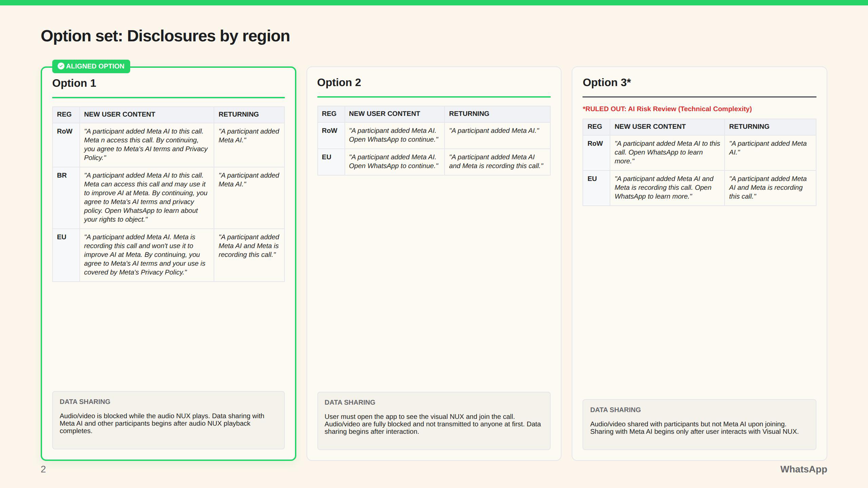The width and height of the screenshot is (868, 488).
Task: Click Option 1 EU returning 'recording this call' cell
Action: click(x=249, y=255)
